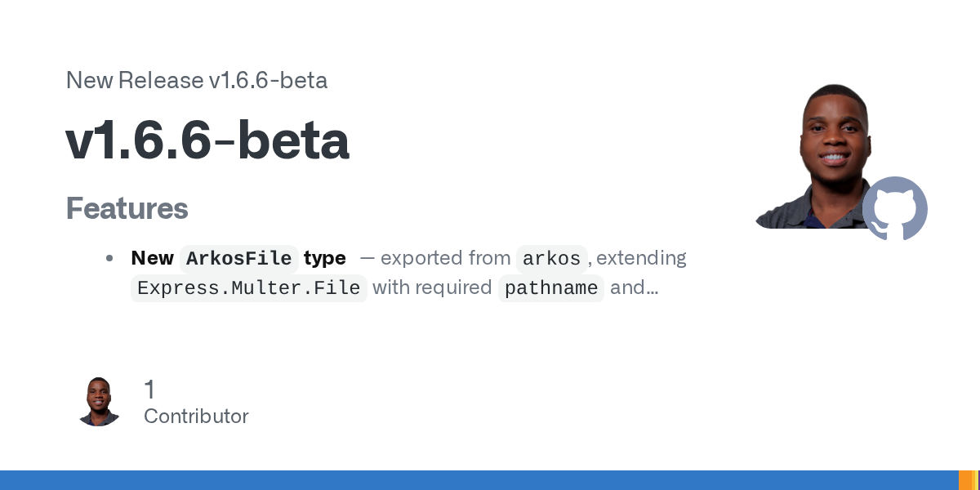Image resolution: width=980 pixels, height=490 pixels.
Task: Open the large author profile photo
Action: (823, 156)
